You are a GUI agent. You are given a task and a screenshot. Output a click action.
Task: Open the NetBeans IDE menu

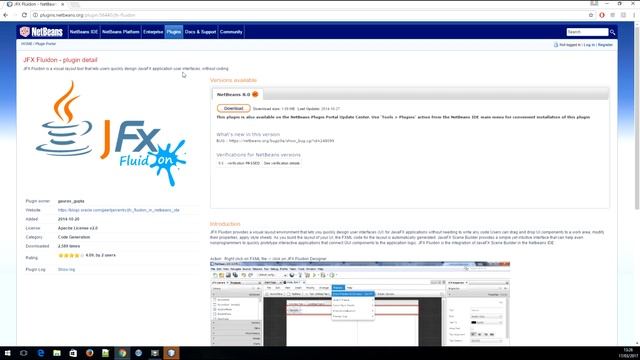[x=84, y=32]
